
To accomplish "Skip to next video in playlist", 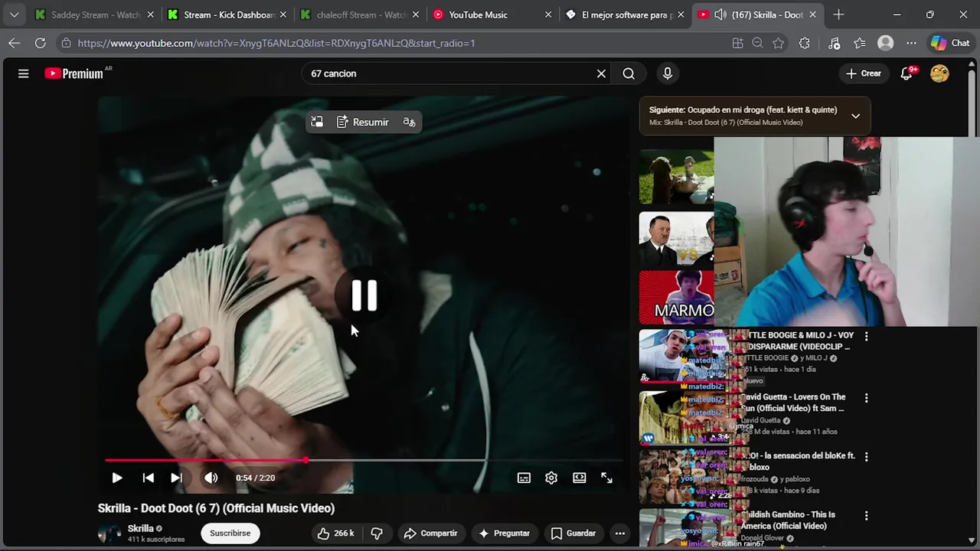I will (176, 478).
